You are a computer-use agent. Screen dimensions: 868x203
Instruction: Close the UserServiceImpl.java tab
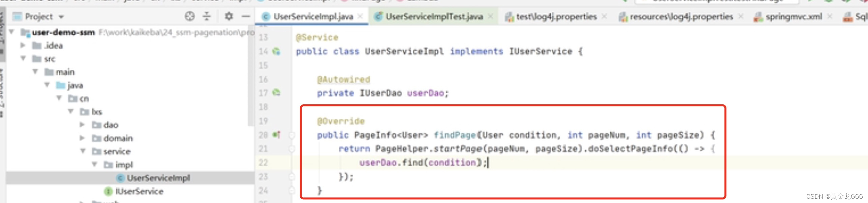click(x=360, y=16)
